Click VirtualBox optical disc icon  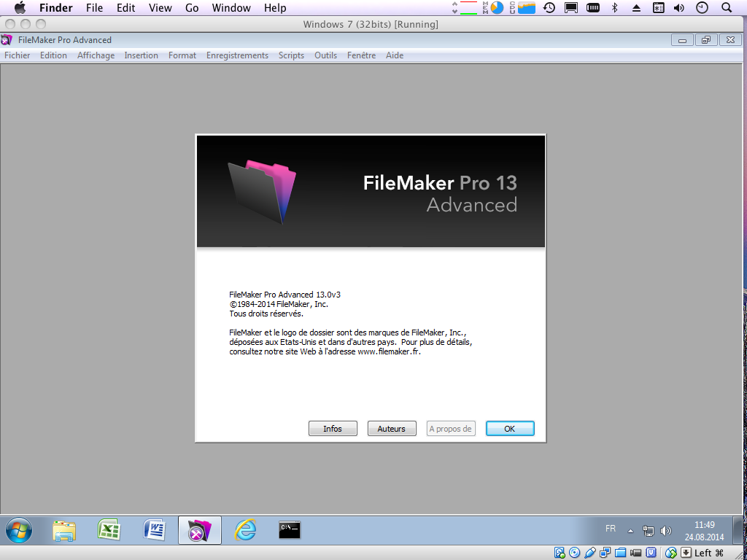point(575,553)
